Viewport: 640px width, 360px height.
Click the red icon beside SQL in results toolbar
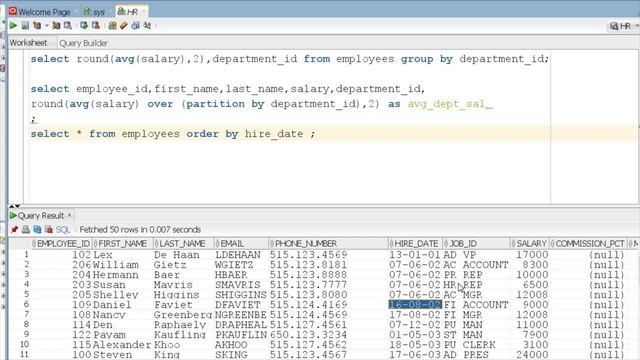[49, 229]
